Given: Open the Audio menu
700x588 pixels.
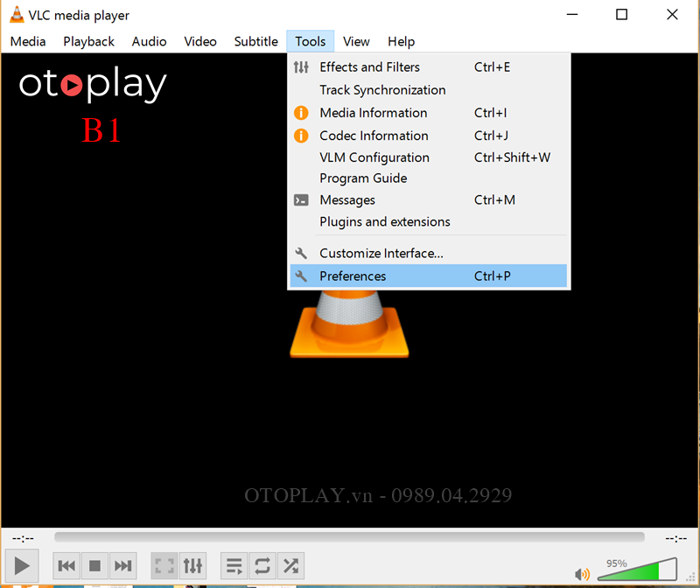Looking at the screenshot, I should point(149,41).
